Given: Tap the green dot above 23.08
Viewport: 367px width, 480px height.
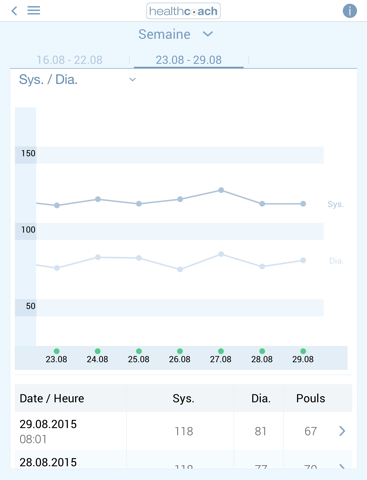Looking at the screenshot, I should [x=57, y=351].
